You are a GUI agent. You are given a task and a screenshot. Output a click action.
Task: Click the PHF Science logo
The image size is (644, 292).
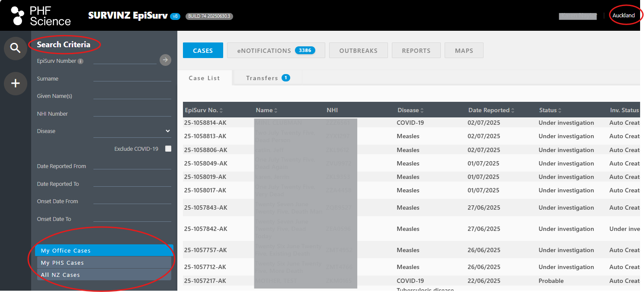[41, 16]
